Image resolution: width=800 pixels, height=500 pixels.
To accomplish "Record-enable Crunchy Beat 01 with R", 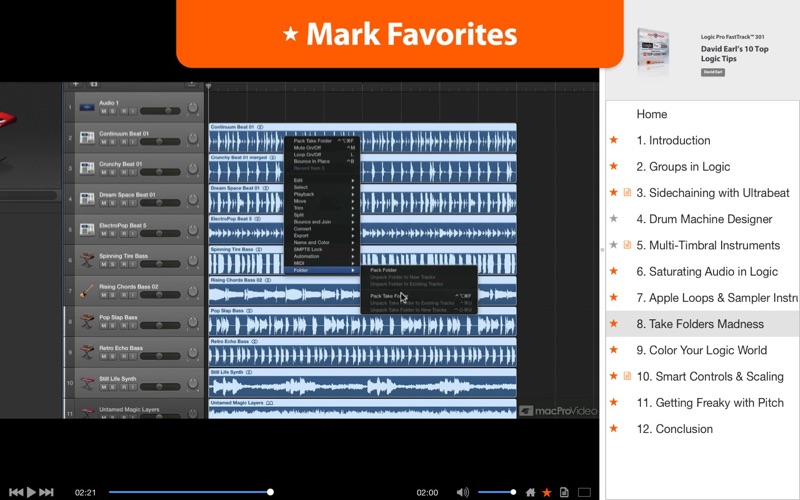I will tap(123, 172).
